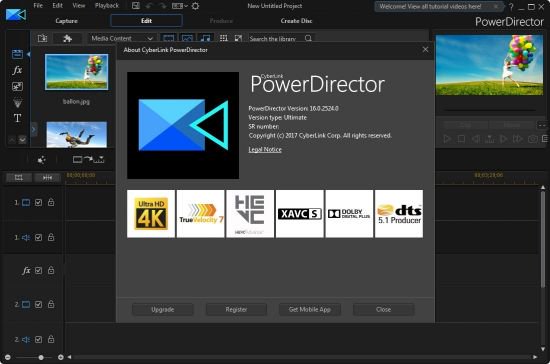
Task: Click the search magnifier icon
Action: coord(308,38)
